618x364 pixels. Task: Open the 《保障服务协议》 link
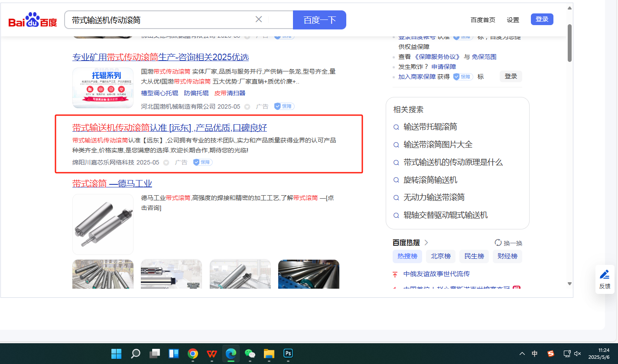pos(437,57)
